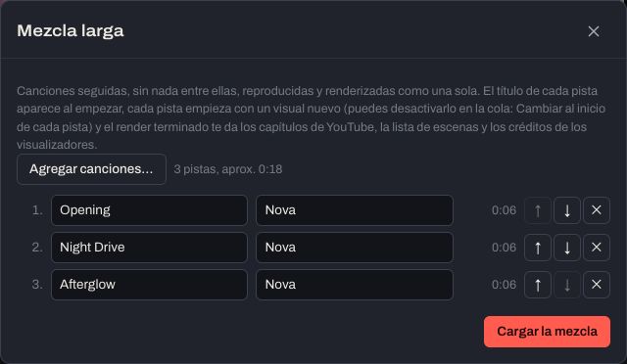
Task: Move Opening track down one position
Action: pos(567,210)
